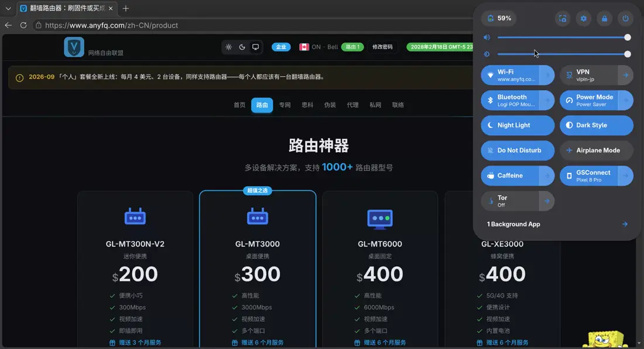Close the 翻墙路由器 browser tab
Image resolution: width=644 pixels, height=349 pixels.
pos(111,8)
